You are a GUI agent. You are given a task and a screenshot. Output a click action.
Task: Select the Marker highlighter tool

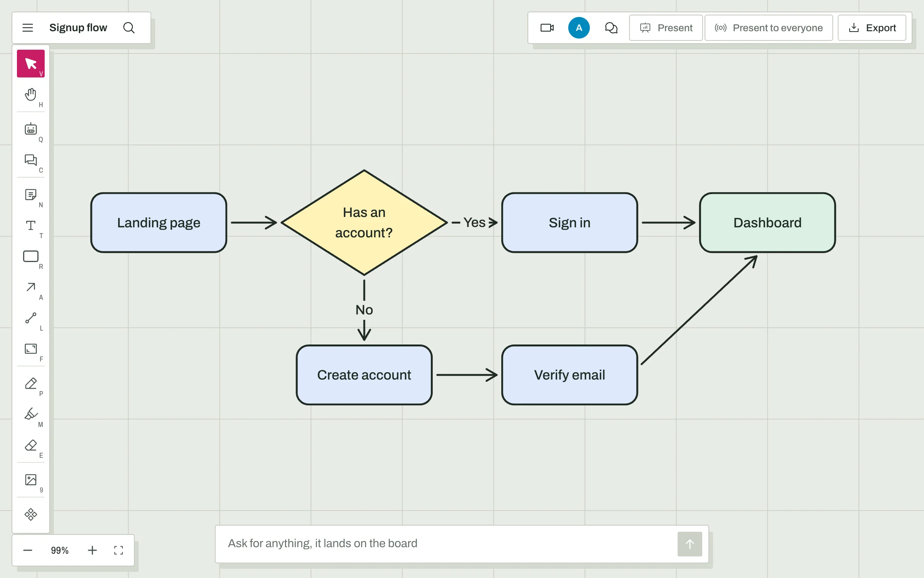31,414
